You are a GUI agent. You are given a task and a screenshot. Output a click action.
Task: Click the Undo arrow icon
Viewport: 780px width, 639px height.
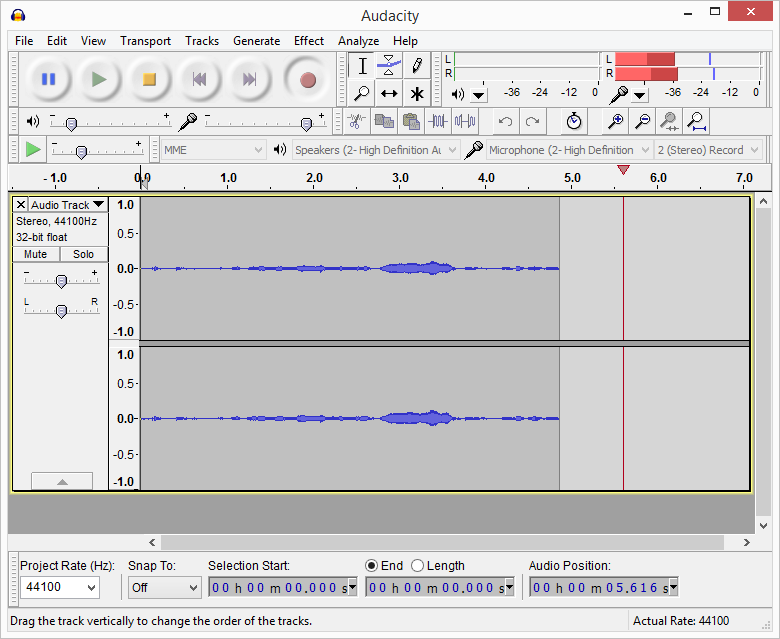click(506, 122)
